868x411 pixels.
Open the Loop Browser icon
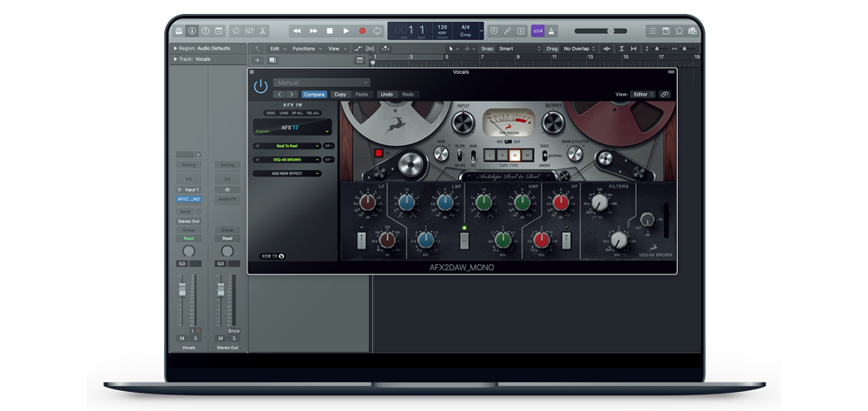tap(680, 31)
